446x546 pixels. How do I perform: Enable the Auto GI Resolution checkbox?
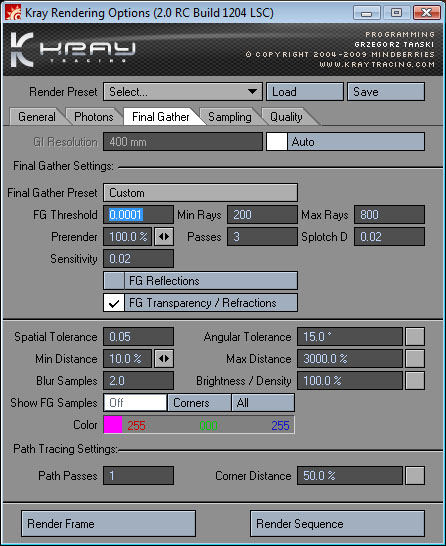tap(277, 142)
